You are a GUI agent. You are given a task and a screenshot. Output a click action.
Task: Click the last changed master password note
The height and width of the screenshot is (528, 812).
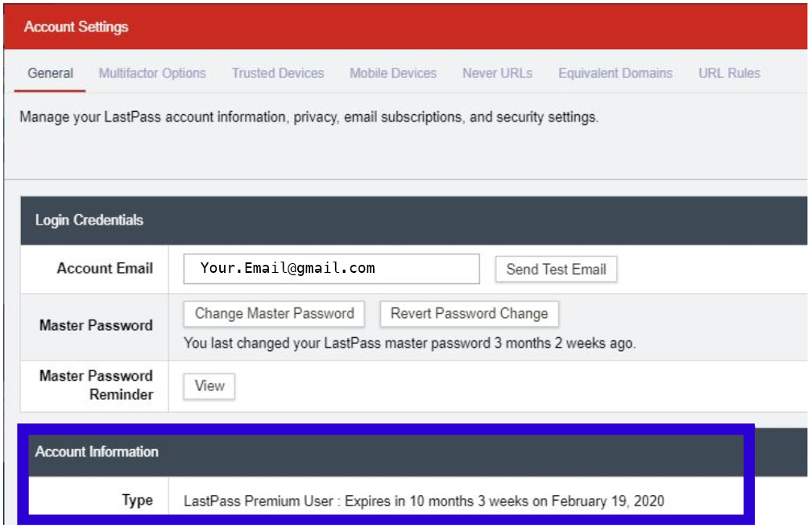[409, 343]
